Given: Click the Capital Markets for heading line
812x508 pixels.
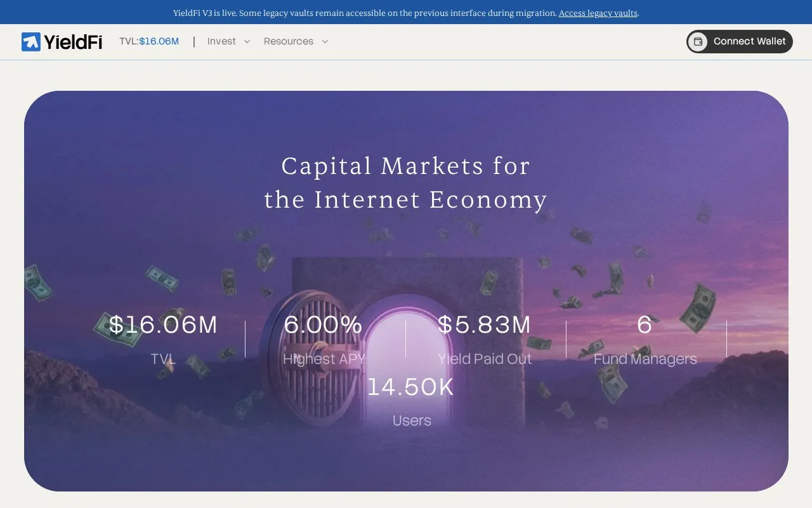Looking at the screenshot, I should pos(406,166).
